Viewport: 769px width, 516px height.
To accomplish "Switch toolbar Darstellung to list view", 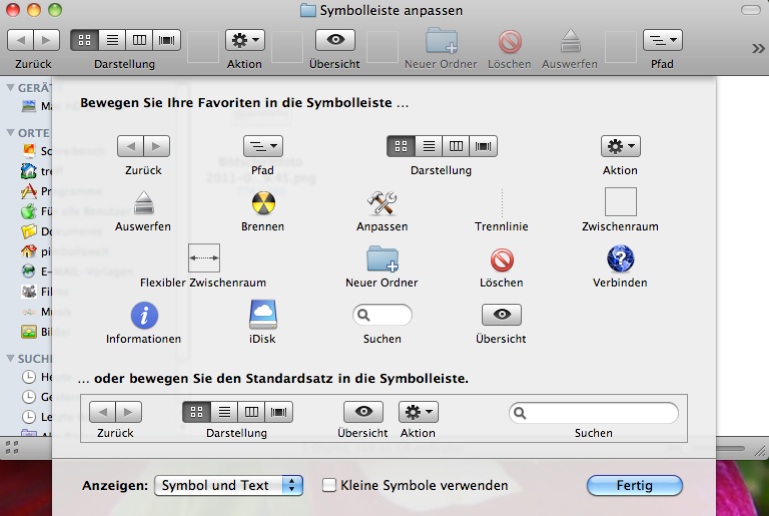I will (112, 40).
